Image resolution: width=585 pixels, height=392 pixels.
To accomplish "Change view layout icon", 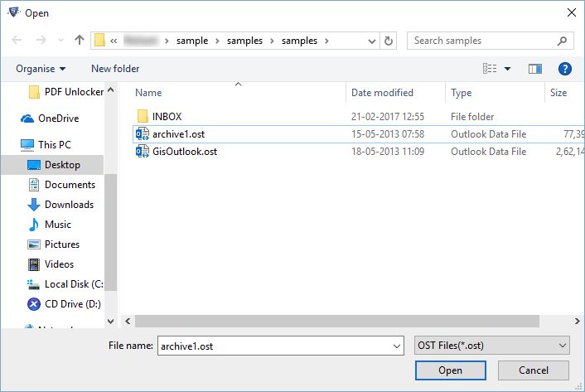I will coord(490,69).
